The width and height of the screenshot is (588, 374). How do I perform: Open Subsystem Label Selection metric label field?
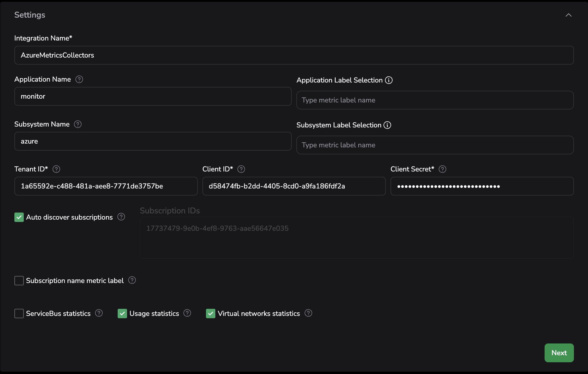(435, 145)
